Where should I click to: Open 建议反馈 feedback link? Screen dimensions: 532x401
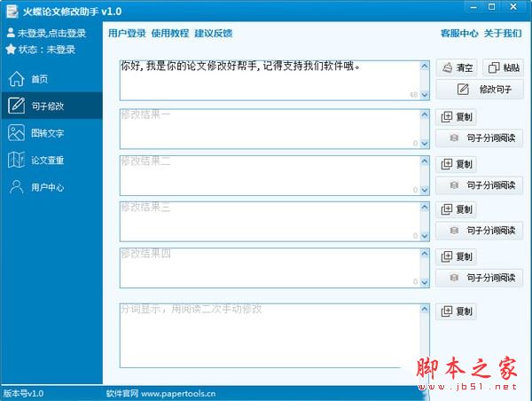214,34
